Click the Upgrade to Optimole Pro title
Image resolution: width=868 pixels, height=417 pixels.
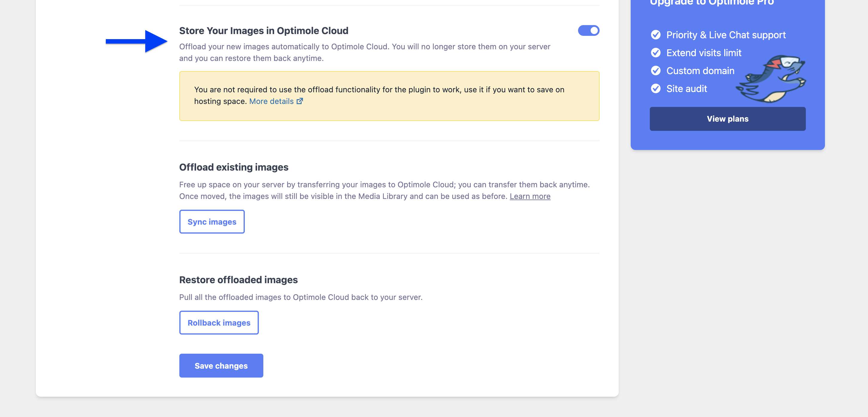click(x=712, y=3)
